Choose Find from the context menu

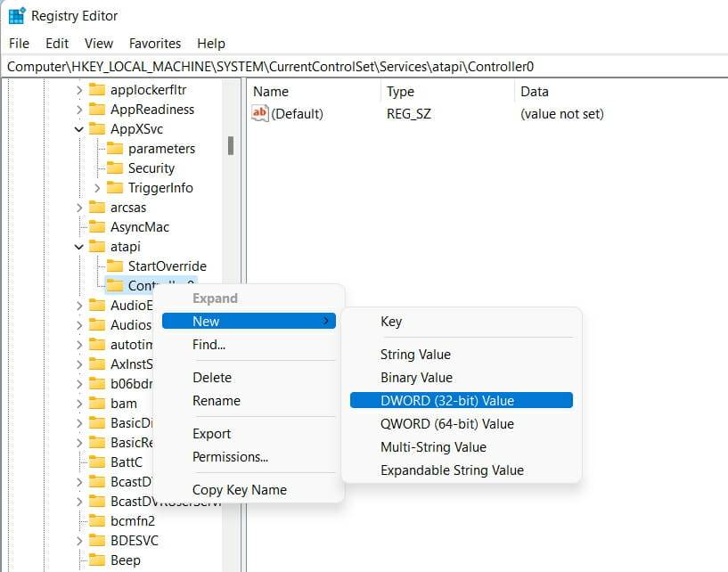[209, 345]
